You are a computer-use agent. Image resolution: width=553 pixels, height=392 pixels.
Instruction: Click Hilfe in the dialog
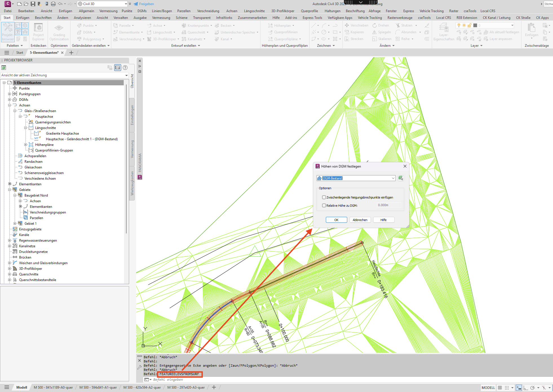click(x=384, y=220)
